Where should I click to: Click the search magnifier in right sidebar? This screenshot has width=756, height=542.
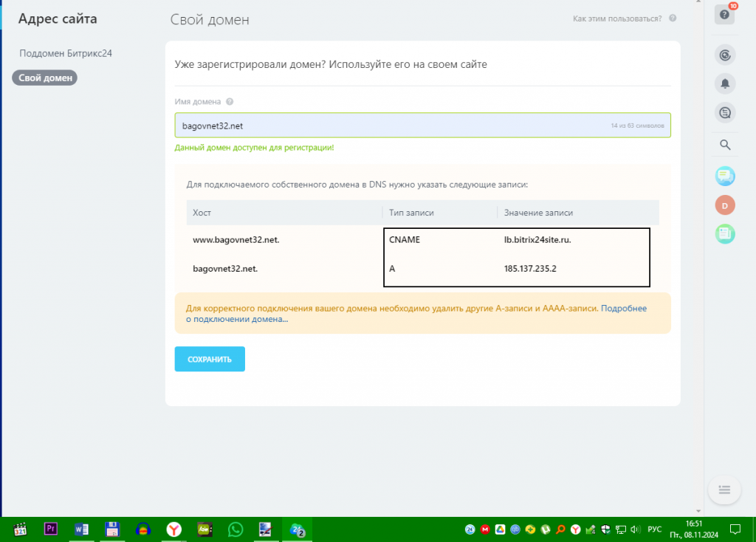pos(725,145)
